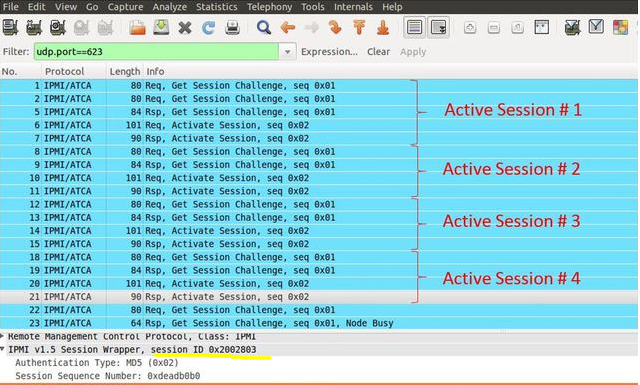The width and height of the screenshot is (640, 385).
Task: Open the View menu
Action: pyautogui.click(x=66, y=7)
